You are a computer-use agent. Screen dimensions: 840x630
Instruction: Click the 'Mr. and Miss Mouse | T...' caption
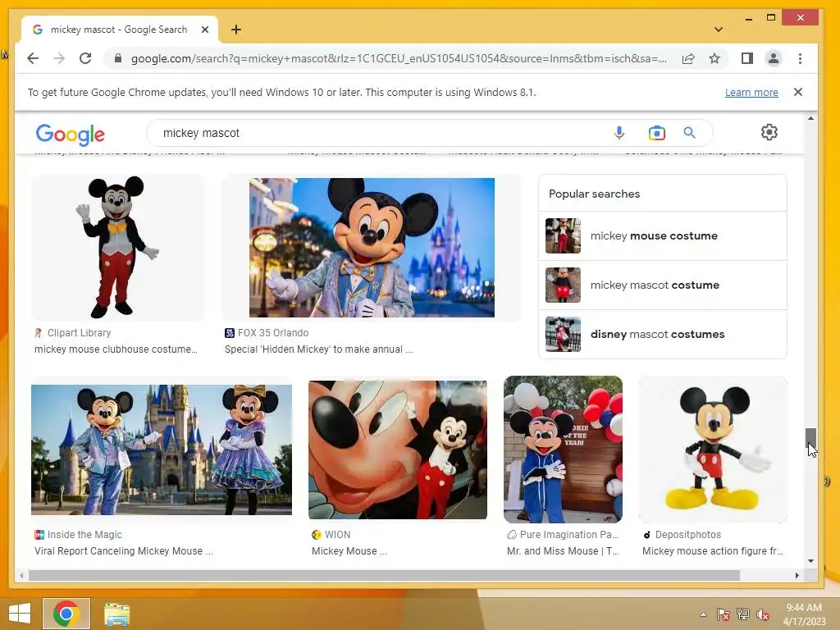tap(563, 551)
